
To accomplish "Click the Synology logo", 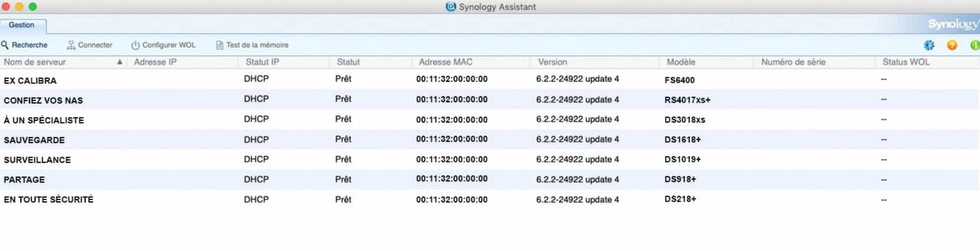I will pos(953,24).
